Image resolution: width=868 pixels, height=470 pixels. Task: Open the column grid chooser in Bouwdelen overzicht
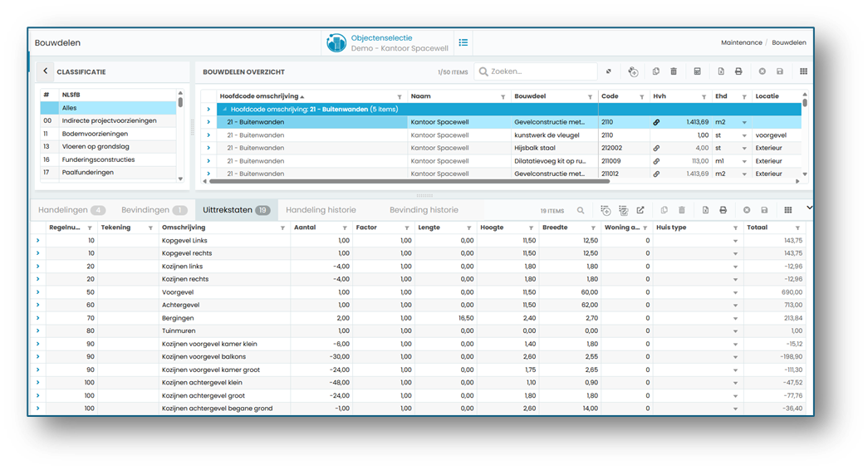[803, 71]
